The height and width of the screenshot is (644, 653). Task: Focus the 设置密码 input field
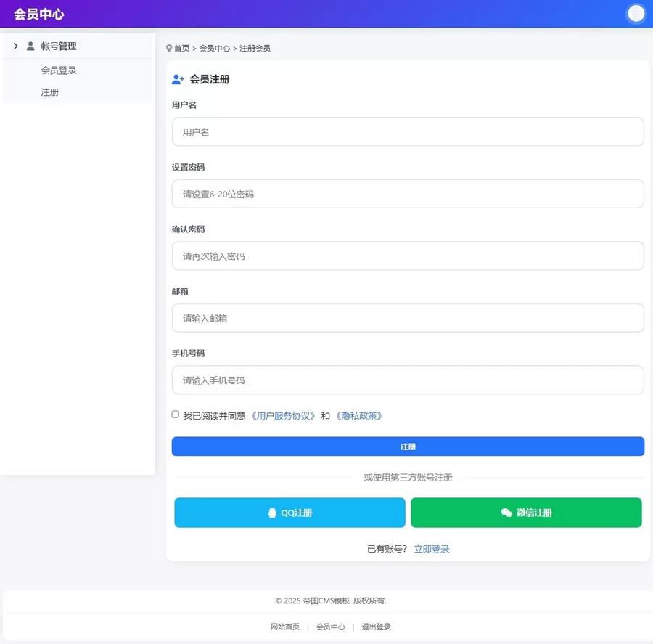coord(408,194)
